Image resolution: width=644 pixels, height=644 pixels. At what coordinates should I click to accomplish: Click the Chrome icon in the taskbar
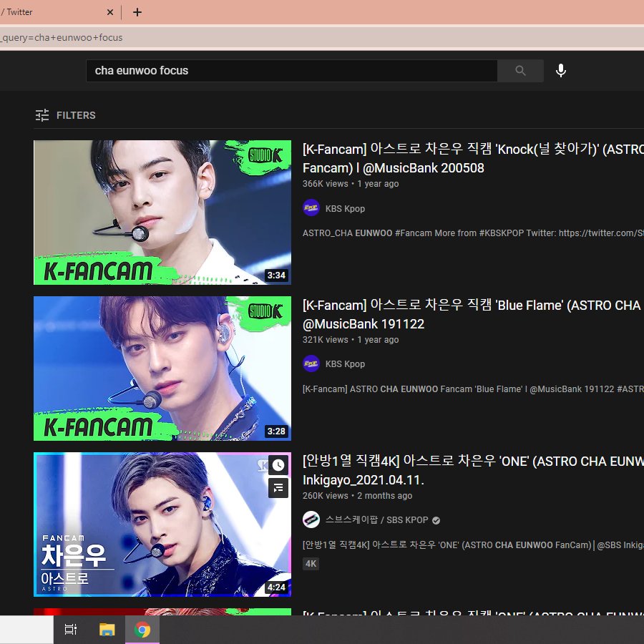[x=142, y=629]
